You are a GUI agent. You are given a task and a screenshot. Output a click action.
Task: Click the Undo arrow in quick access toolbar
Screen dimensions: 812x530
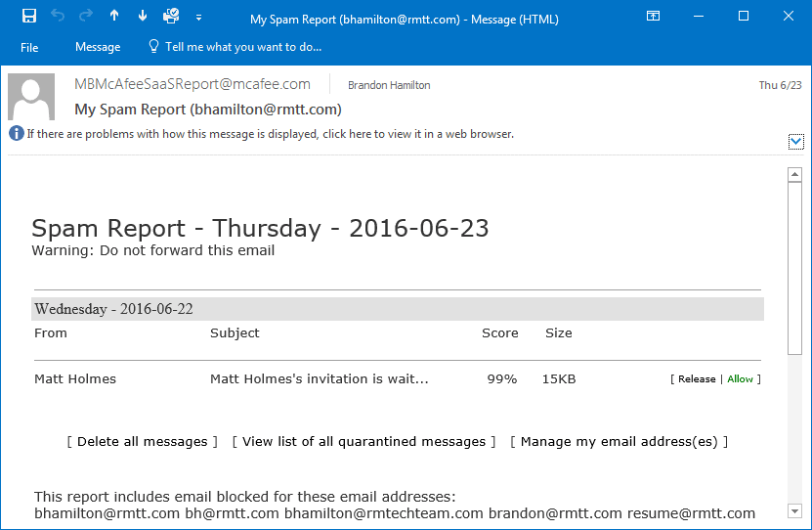(58, 16)
